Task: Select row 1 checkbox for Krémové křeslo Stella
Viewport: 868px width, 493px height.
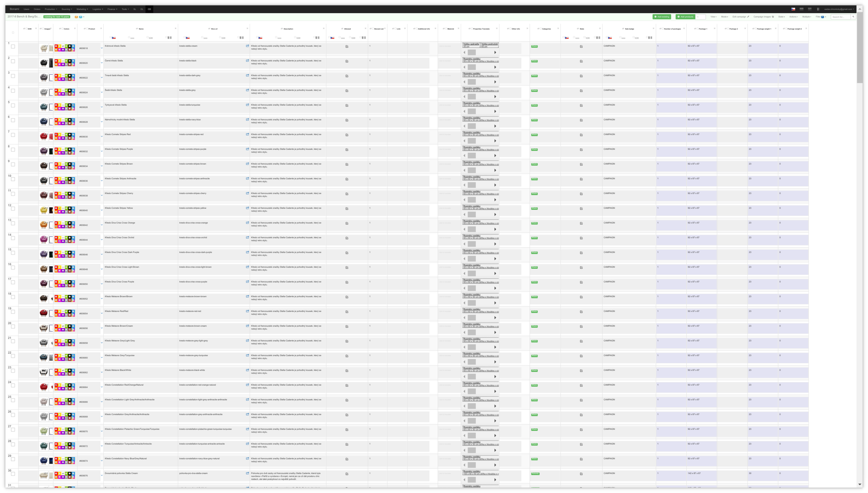Action: [x=13, y=46]
